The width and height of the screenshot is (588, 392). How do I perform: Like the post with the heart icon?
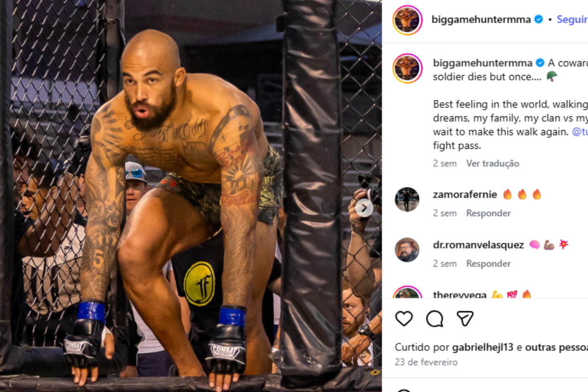[x=404, y=318]
